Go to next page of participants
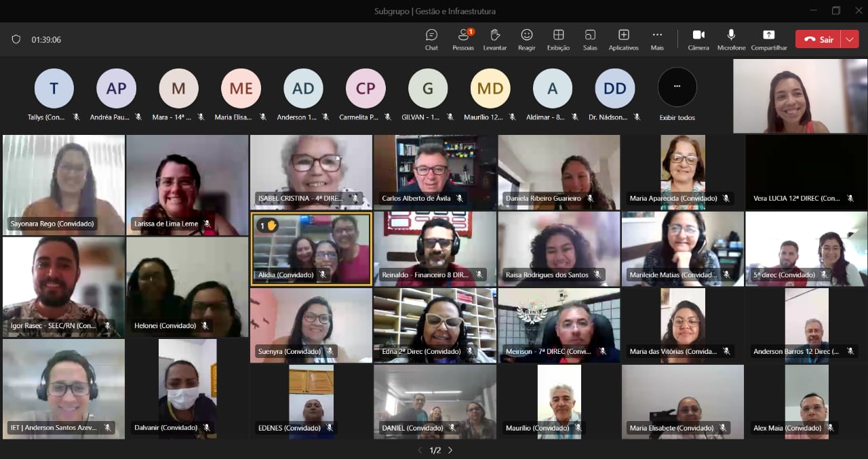 [450, 450]
